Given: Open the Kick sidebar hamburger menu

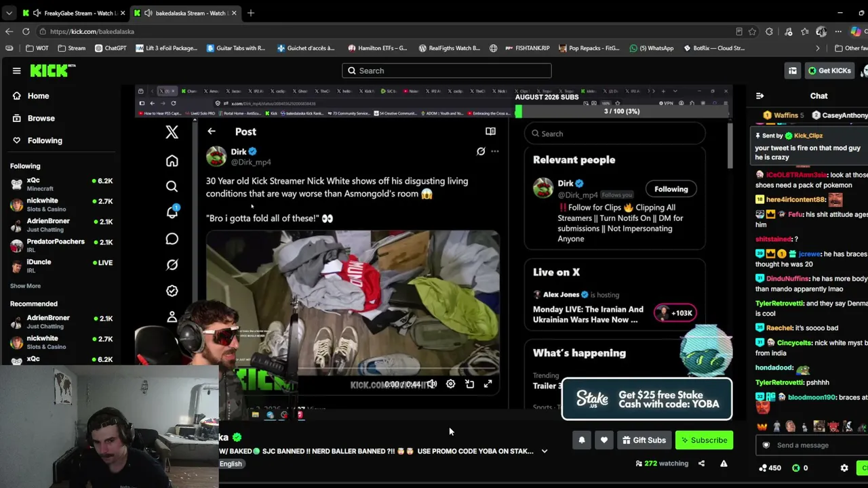Looking at the screenshot, I should point(16,70).
